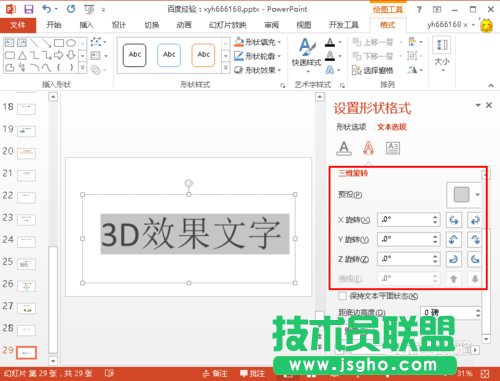500x381 pixels.
Task: Start slideshow from beginning icon in title bar
Action: (x=89, y=9)
